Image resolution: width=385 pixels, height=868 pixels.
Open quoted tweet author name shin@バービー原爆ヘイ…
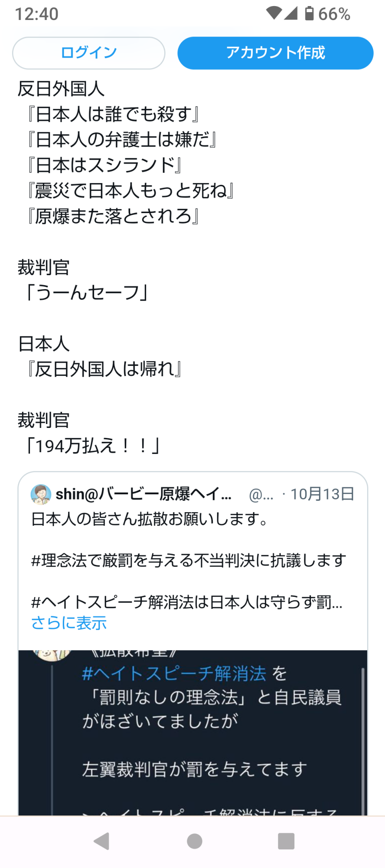coord(144,494)
